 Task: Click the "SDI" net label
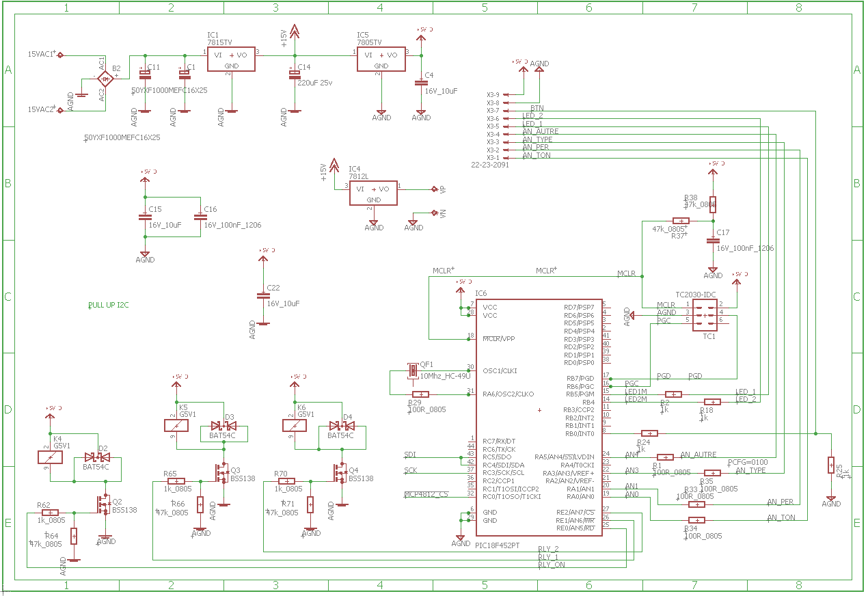click(x=410, y=455)
